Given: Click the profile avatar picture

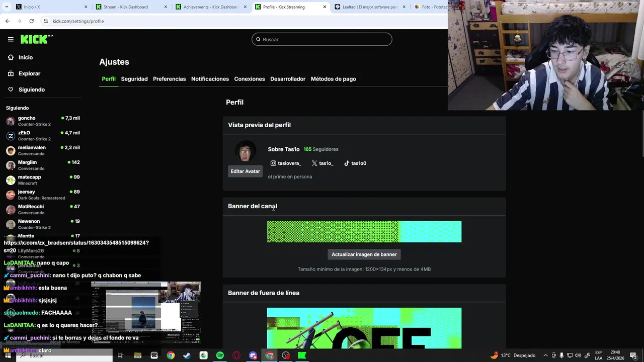Looking at the screenshot, I should coord(245,152).
